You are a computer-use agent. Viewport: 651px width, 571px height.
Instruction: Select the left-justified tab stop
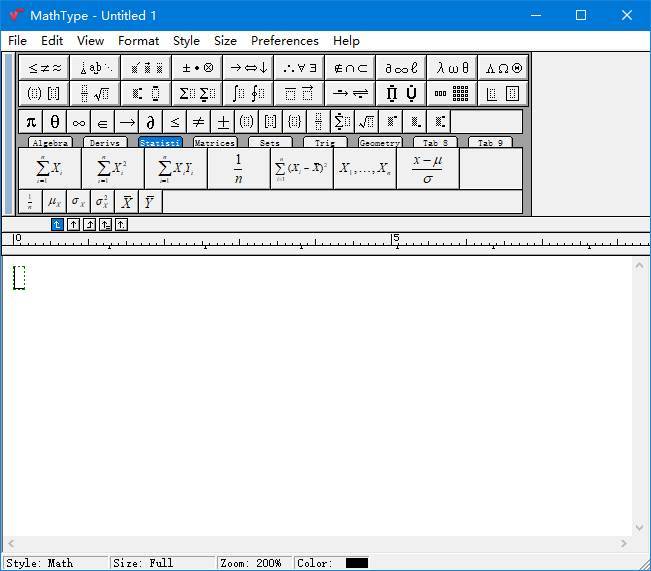pyautogui.click(x=57, y=225)
